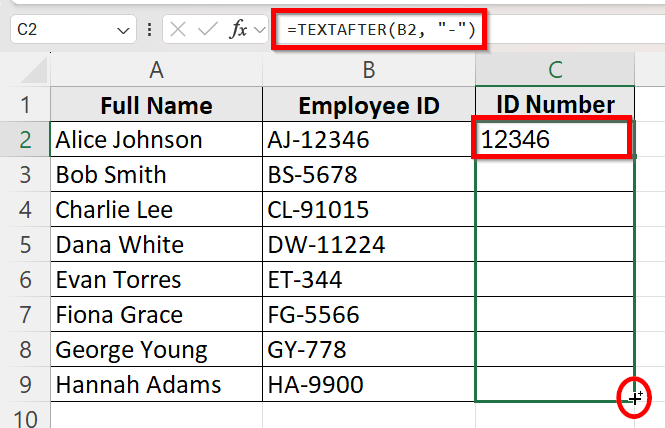Click the Enter checkmark icon in formula bar
The width and height of the screenshot is (665, 428).
click(207, 31)
